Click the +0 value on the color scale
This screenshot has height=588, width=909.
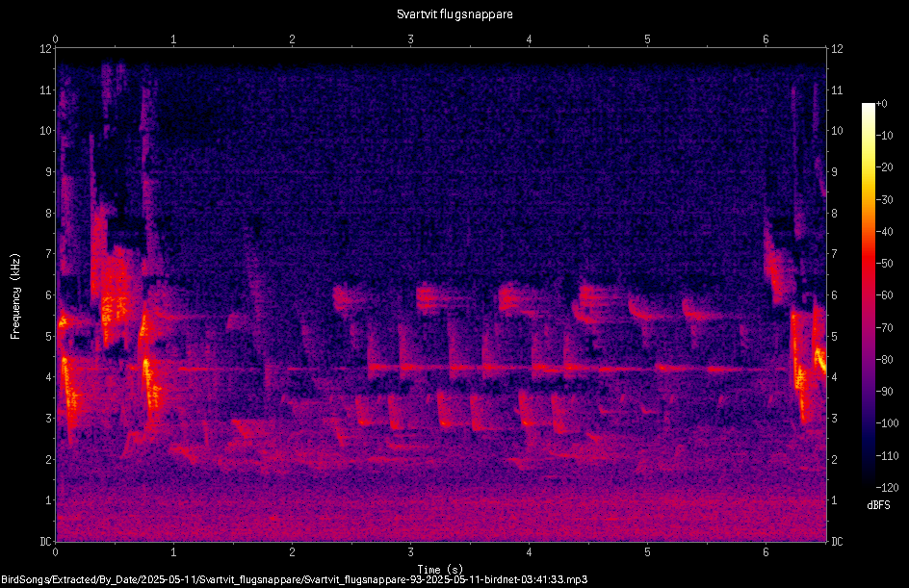pyautogui.click(x=881, y=104)
